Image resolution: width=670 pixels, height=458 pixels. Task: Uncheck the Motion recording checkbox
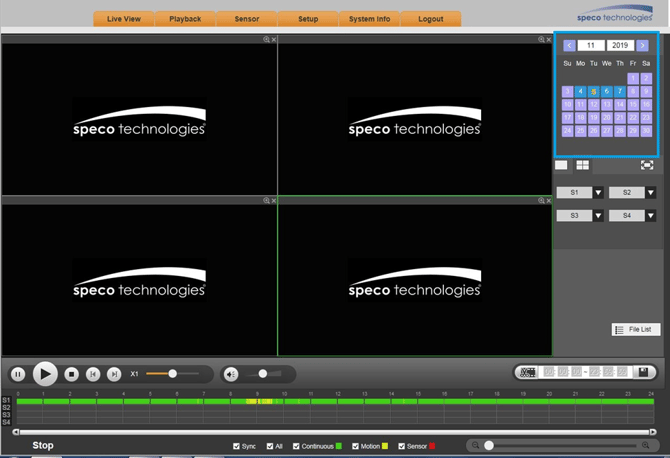click(x=355, y=446)
